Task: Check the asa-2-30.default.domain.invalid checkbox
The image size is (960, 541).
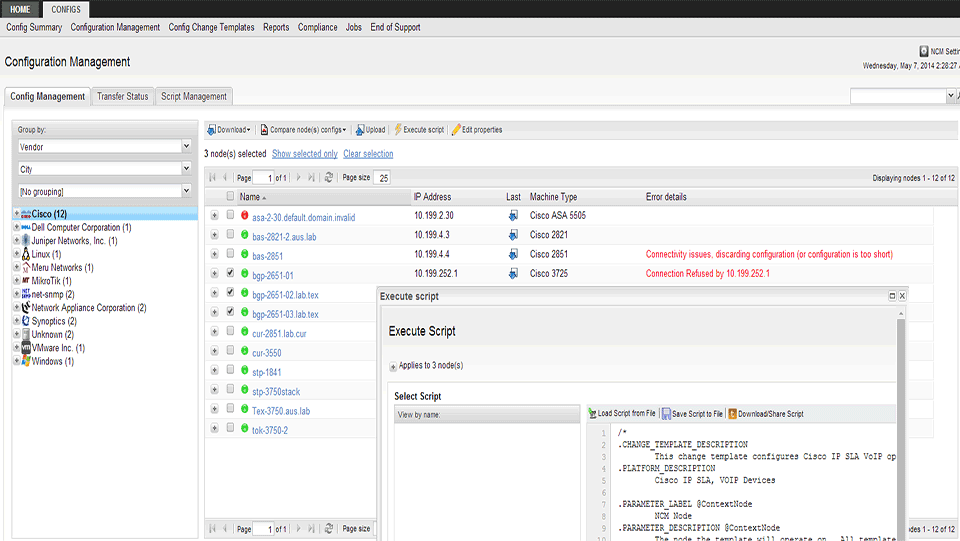Action: click(230, 215)
